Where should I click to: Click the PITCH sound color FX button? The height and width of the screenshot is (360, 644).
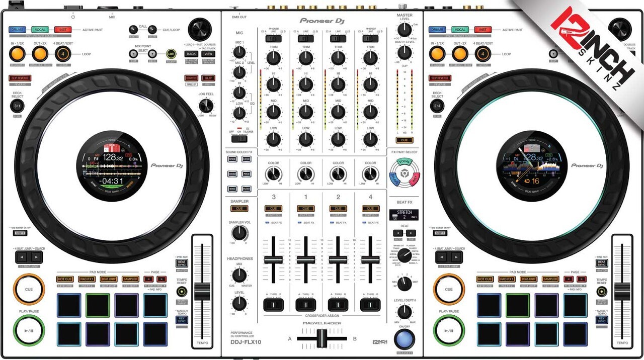tap(246, 174)
